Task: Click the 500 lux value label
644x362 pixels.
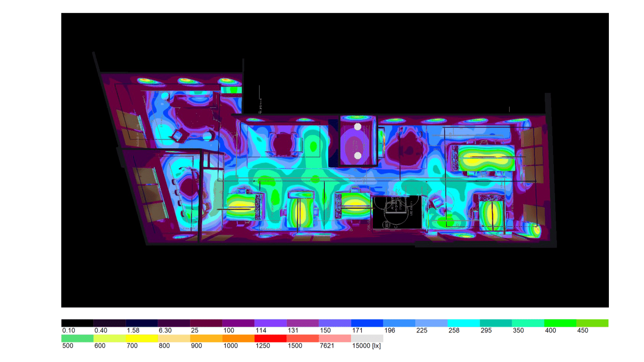Action: (x=67, y=346)
